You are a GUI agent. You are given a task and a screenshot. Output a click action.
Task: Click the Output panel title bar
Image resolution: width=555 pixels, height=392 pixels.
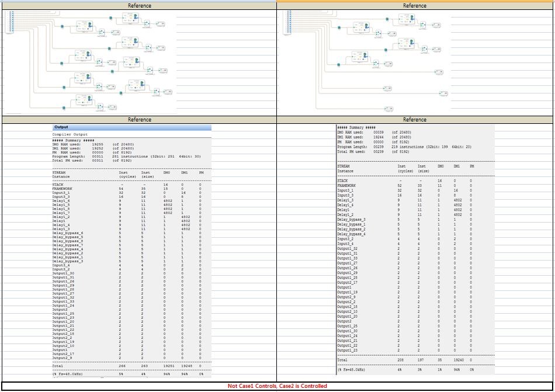coord(131,127)
